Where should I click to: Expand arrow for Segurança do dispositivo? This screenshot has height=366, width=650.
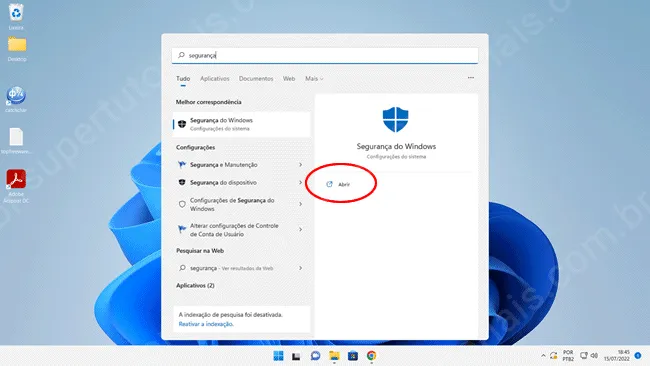click(x=301, y=182)
